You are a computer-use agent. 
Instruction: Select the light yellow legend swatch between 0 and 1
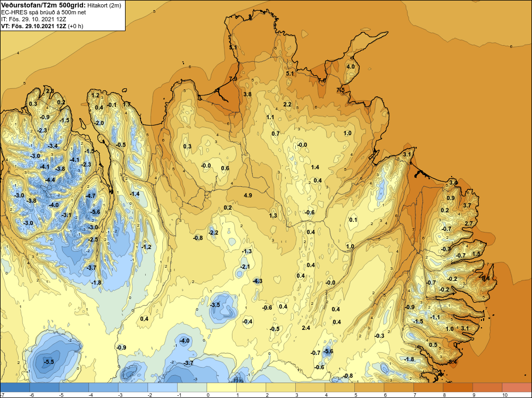[221, 387]
